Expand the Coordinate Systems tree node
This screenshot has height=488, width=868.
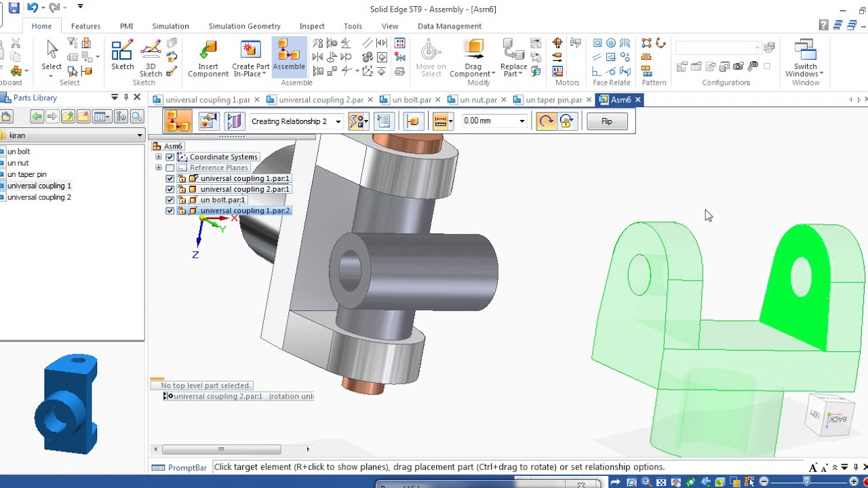pos(159,157)
